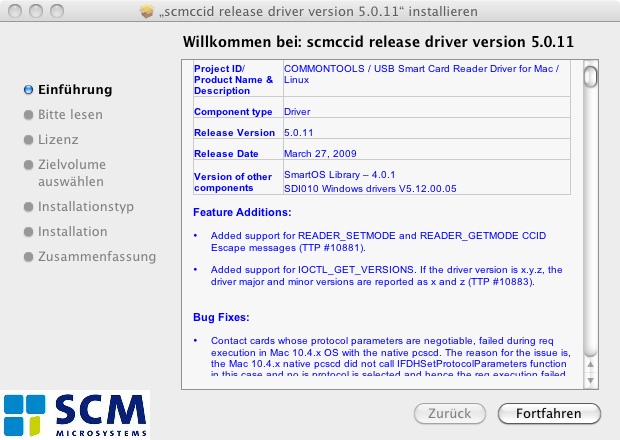Viewport: 620px width, 440px height.
Task: Click the scrollbar thumb in the readme pane
Action: (x=591, y=77)
